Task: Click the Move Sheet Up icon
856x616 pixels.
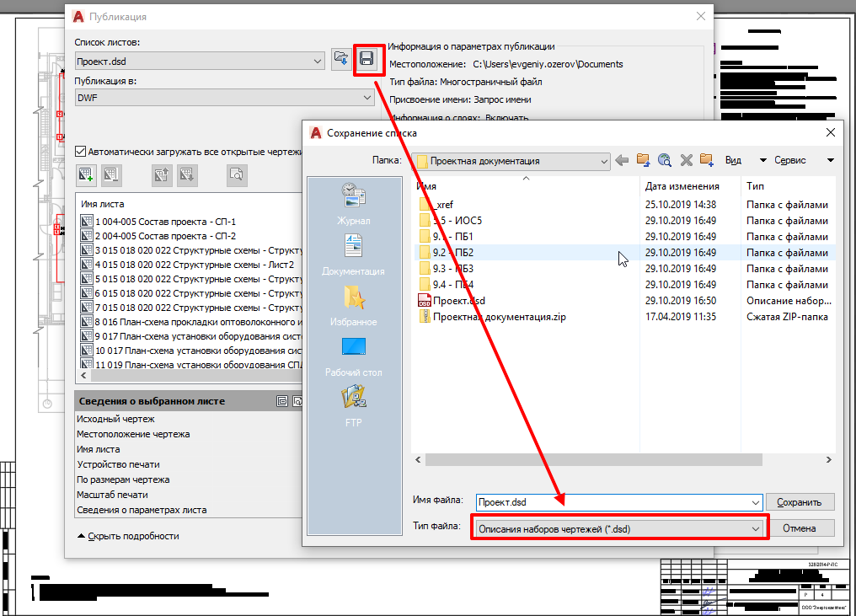Action: point(162,174)
